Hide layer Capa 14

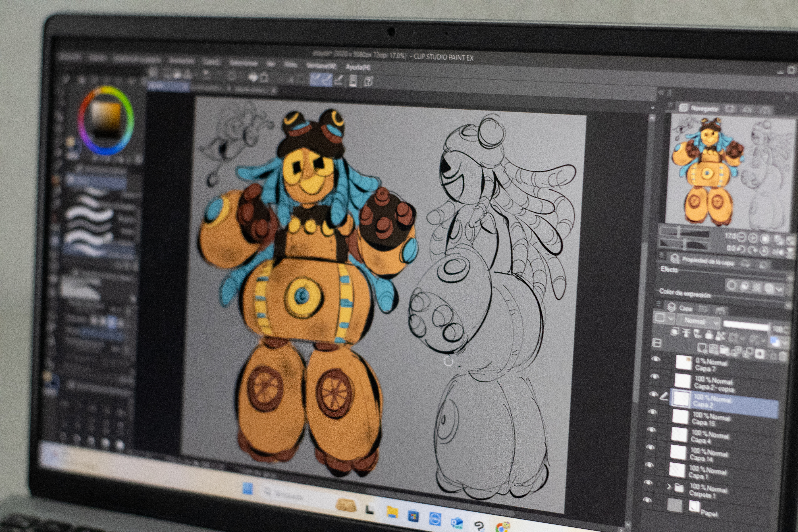point(650,447)
